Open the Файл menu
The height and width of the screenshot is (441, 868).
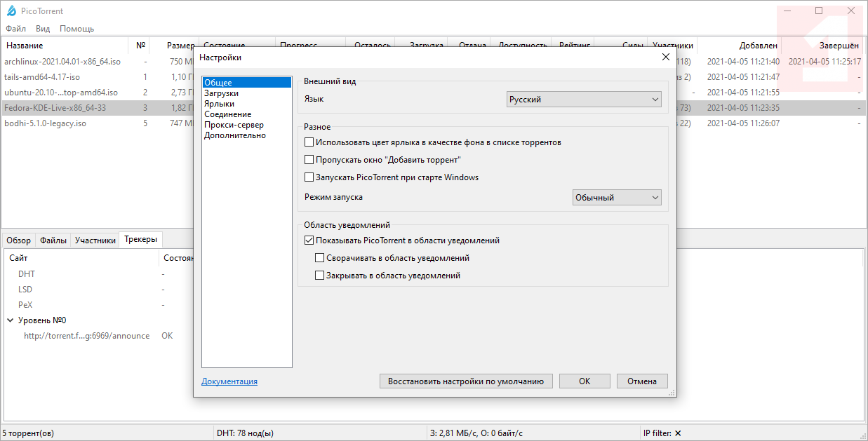click(16, 29)
